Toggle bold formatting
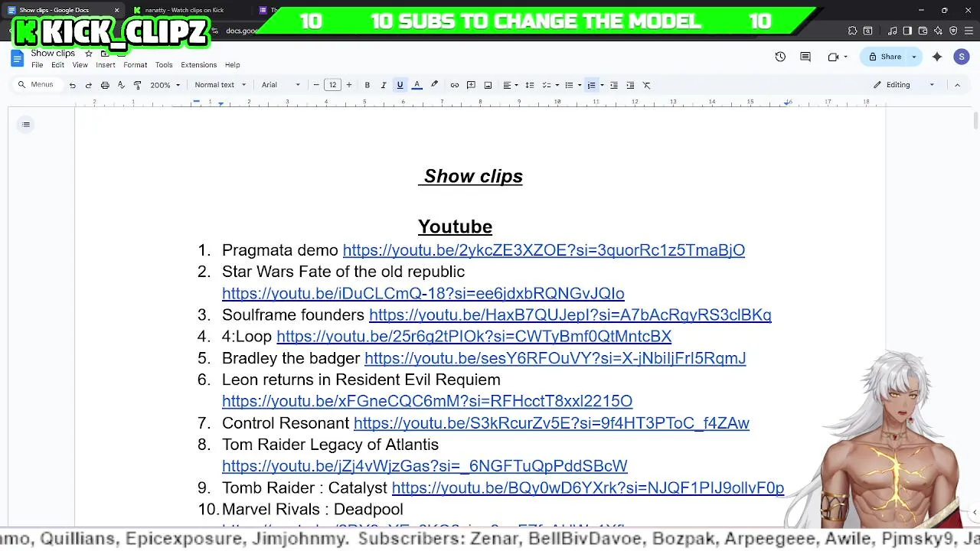This screenshot has height=551, width=980. (367, 85)
